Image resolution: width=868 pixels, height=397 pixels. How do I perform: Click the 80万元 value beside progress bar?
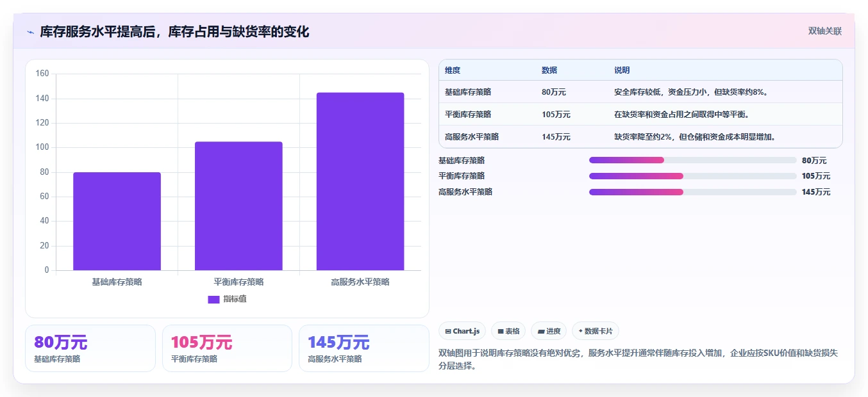[x=814, y=161]
